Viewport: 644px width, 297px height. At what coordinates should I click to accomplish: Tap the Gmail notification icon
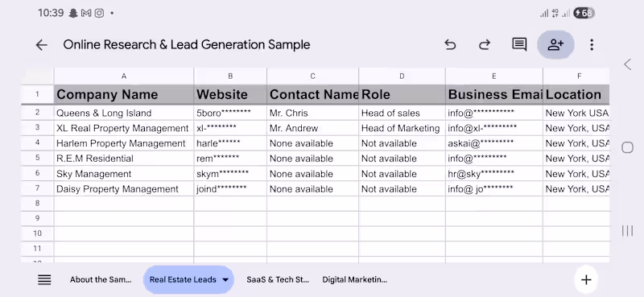pos(86,13)
